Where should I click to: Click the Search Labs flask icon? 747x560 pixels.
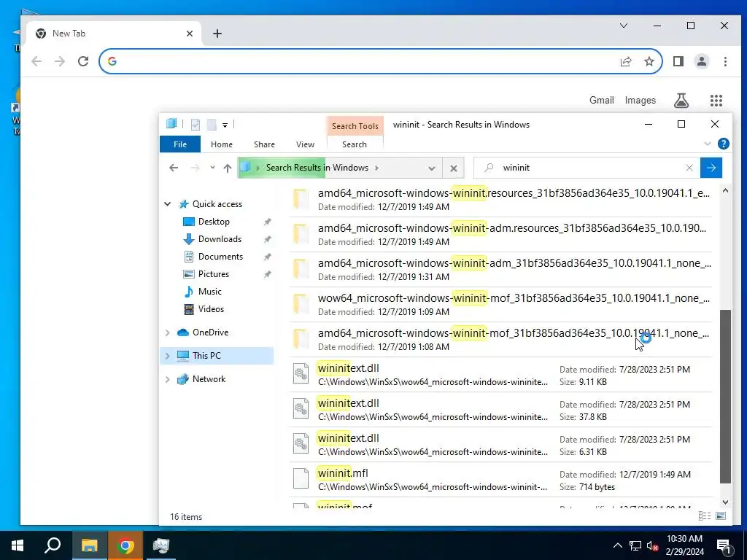coord(681,101)
